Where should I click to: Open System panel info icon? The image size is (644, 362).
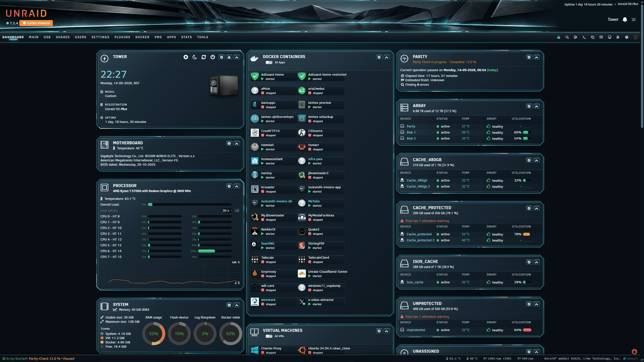(x=229, y=305)
